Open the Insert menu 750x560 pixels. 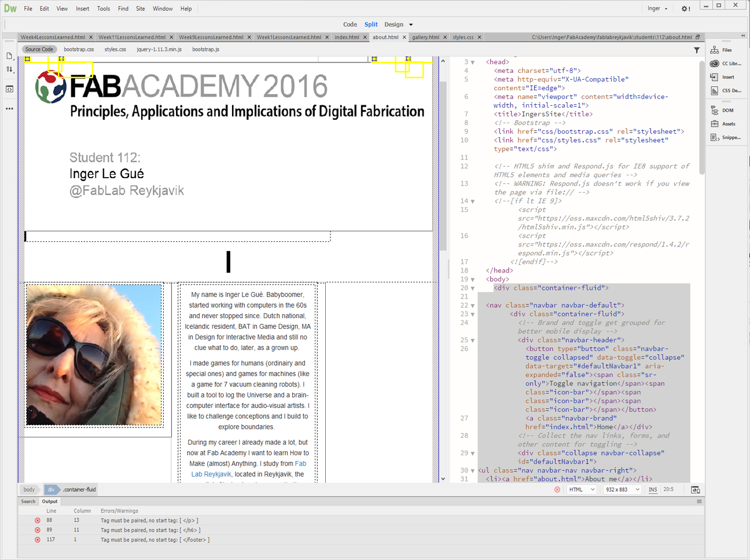82,9
